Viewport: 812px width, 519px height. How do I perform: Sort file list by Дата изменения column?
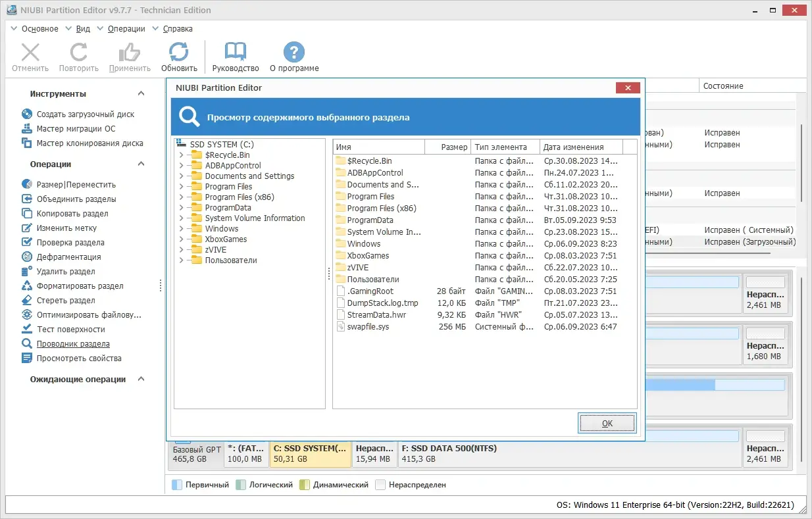click(581, 147)
